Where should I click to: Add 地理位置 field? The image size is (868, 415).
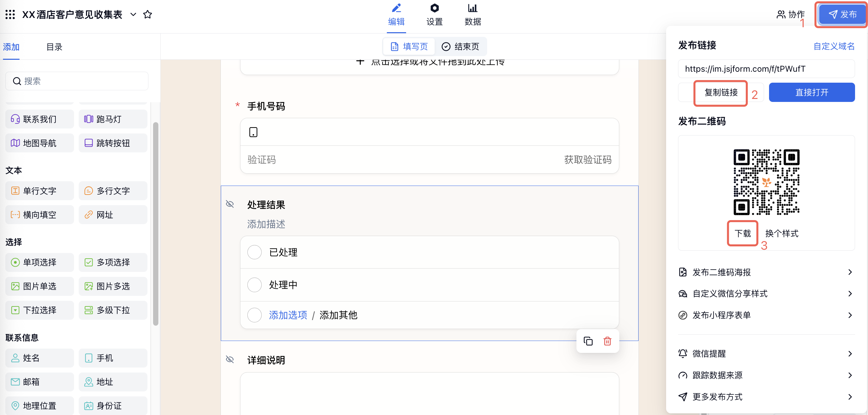tap(40, 406)
